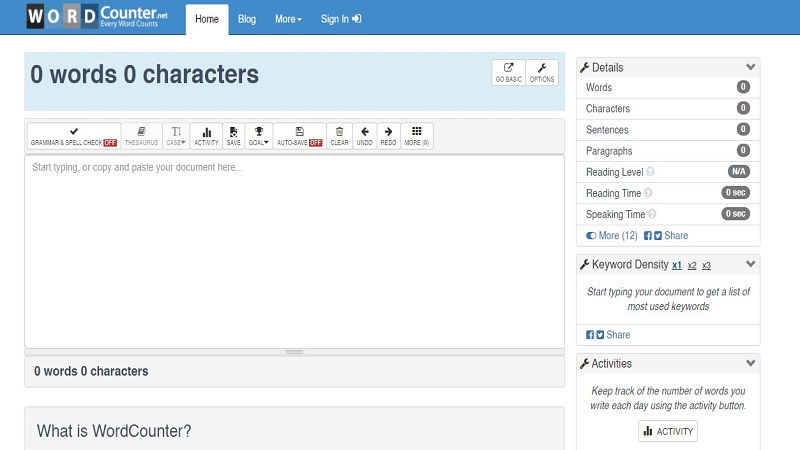Viewport: 800px width, 450px height.
Task: Share Keyword Density on Facebook icon
Action: click(x=590, y=335)
